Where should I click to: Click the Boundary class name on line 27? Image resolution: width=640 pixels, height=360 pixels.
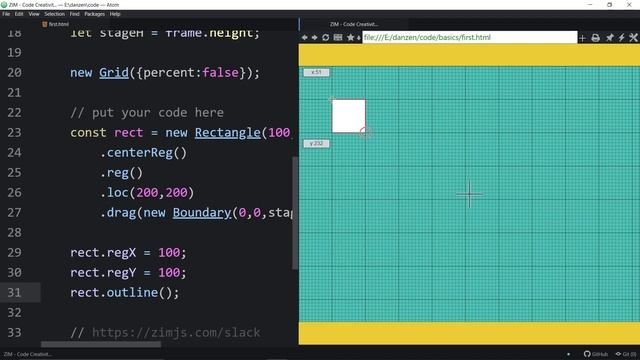(202, 213)
